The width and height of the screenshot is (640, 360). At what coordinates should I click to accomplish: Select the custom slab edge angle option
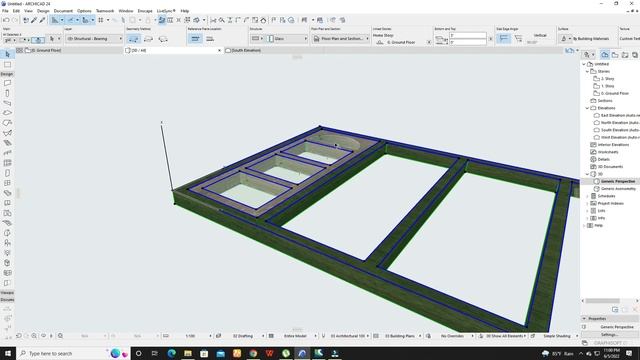click(x=518, y=38)
